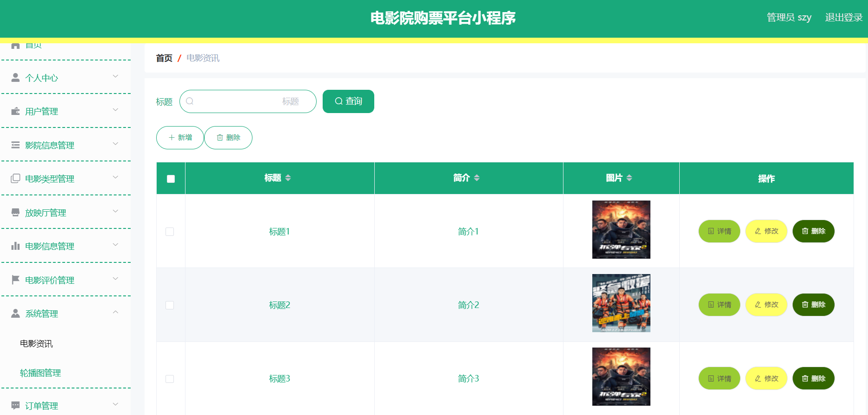Expand the 影院信息管理 menu chevron
The height and width of the screenshot is (415, 868).
116,143
